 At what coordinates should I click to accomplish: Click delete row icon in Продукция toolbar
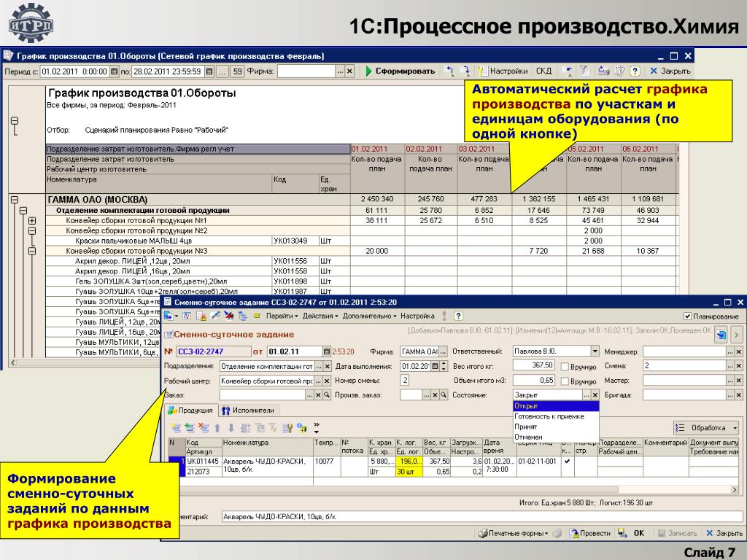point(204,427)
